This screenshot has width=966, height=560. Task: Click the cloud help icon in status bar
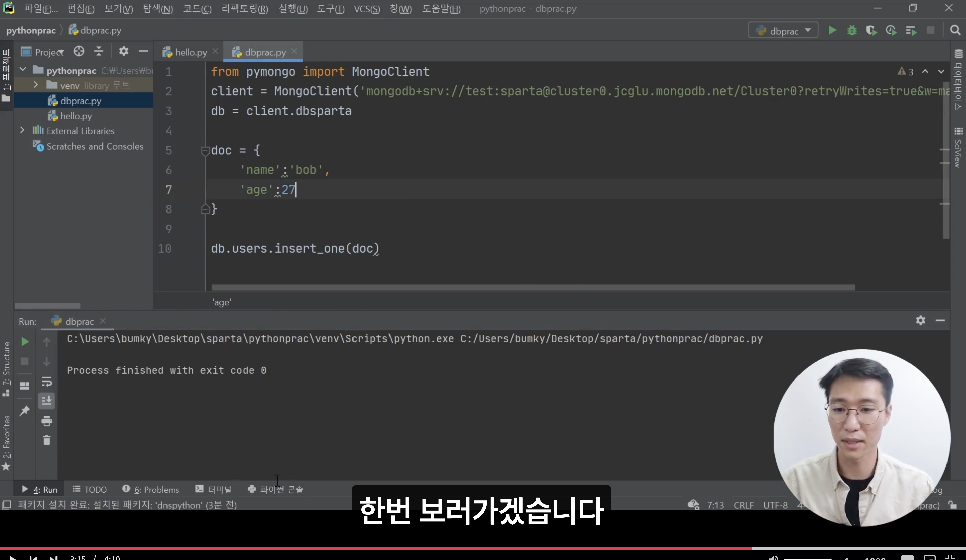click(x=693, y=505)
